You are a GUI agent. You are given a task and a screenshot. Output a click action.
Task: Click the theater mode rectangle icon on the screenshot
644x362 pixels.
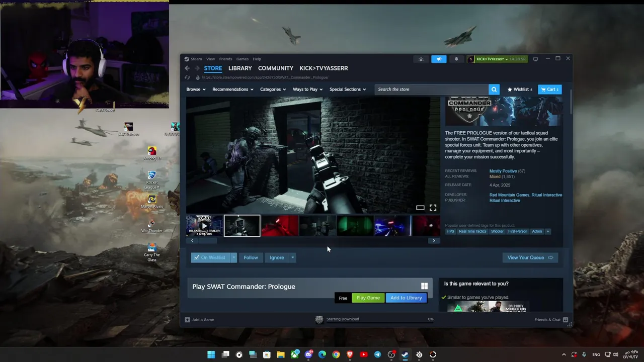(420, 208)
